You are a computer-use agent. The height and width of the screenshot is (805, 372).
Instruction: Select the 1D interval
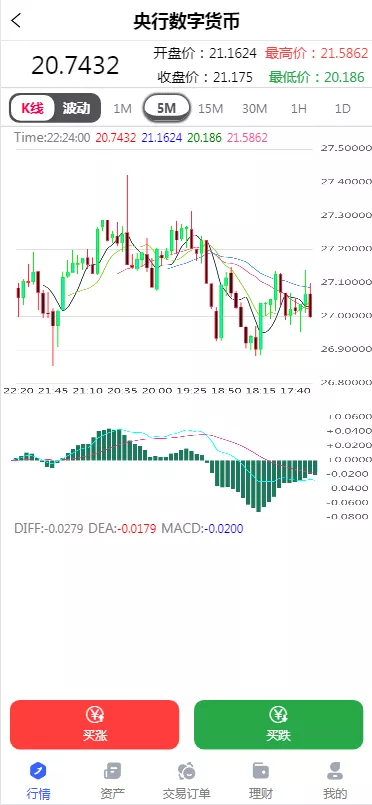(x=342, y=108)
